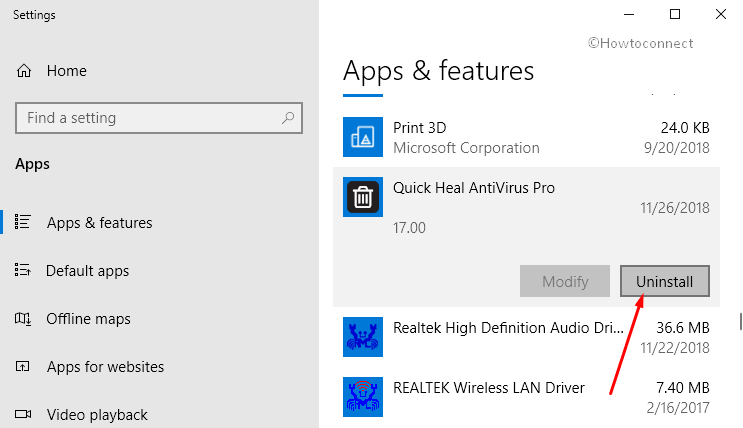Screen dimensions: 743x428
Task: Click the Home house icon
Action: click(x=24, y=71)
